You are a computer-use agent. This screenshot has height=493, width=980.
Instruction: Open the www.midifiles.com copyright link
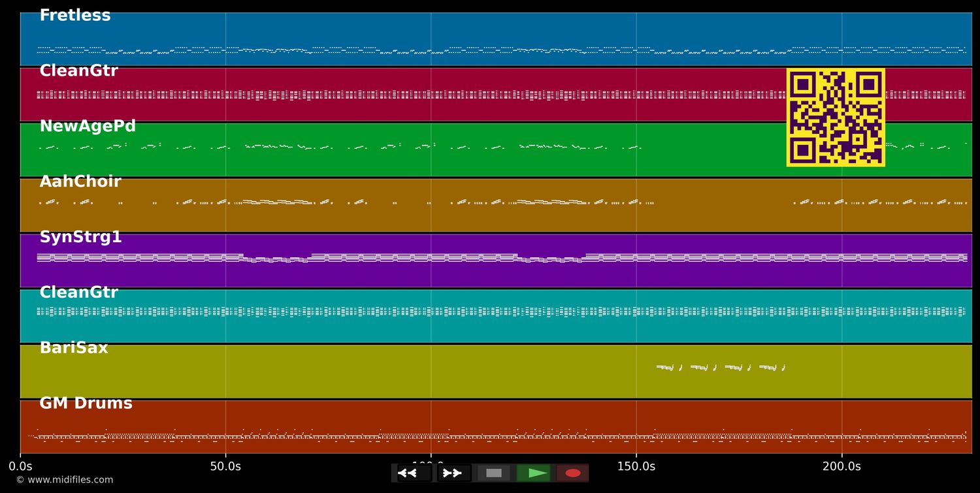[64, 480]
